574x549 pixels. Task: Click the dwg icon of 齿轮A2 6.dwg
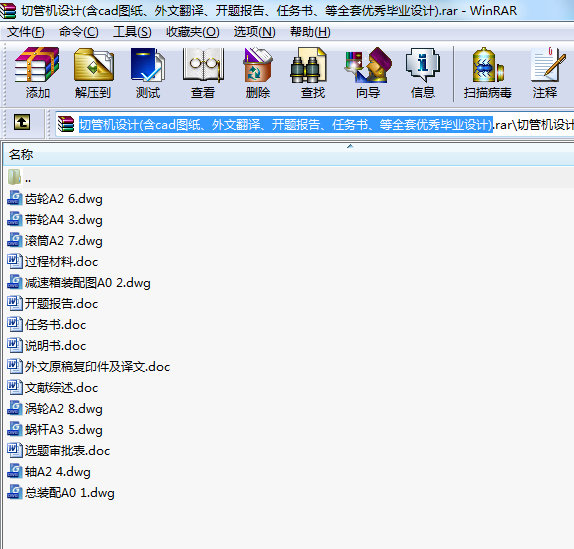15,198
